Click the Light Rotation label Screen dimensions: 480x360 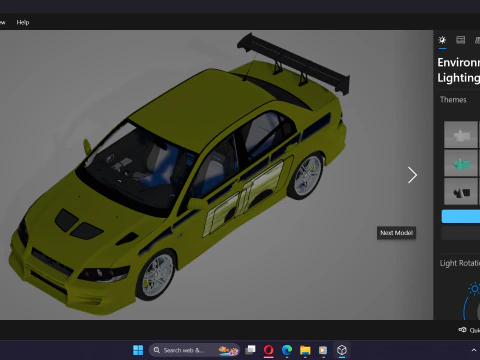point(460,263)
